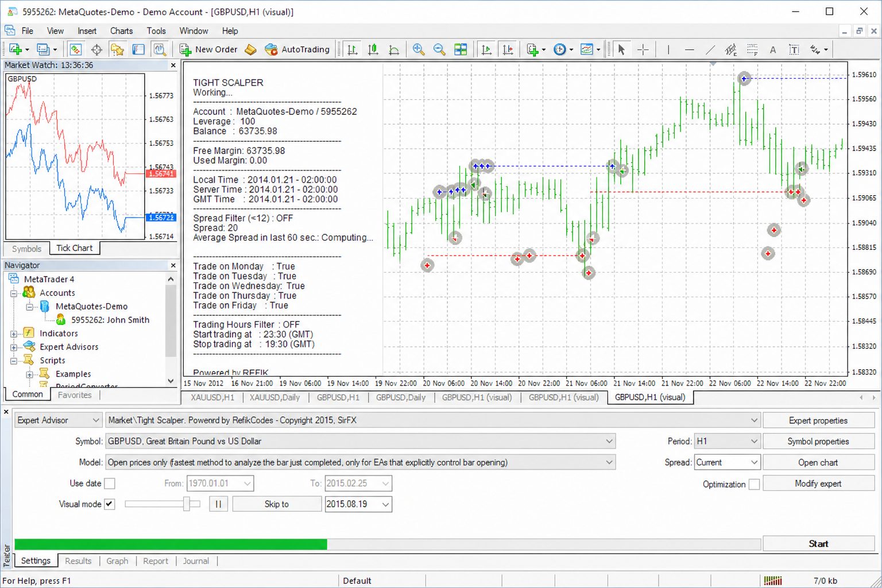Toggle chart Auto Scroll icon
Screen dimensions: 882x588
(486, 49)
